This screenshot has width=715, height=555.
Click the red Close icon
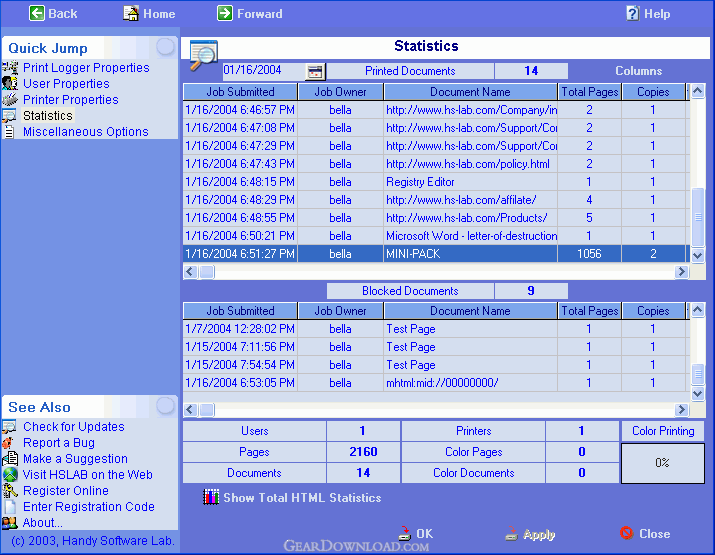[627, 533]
